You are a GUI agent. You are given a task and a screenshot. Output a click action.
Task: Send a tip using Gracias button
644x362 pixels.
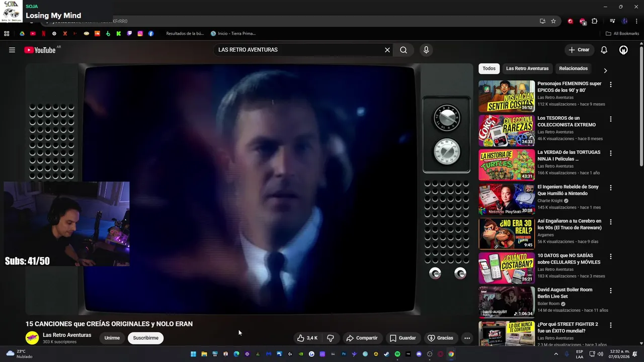click(440, 338)
